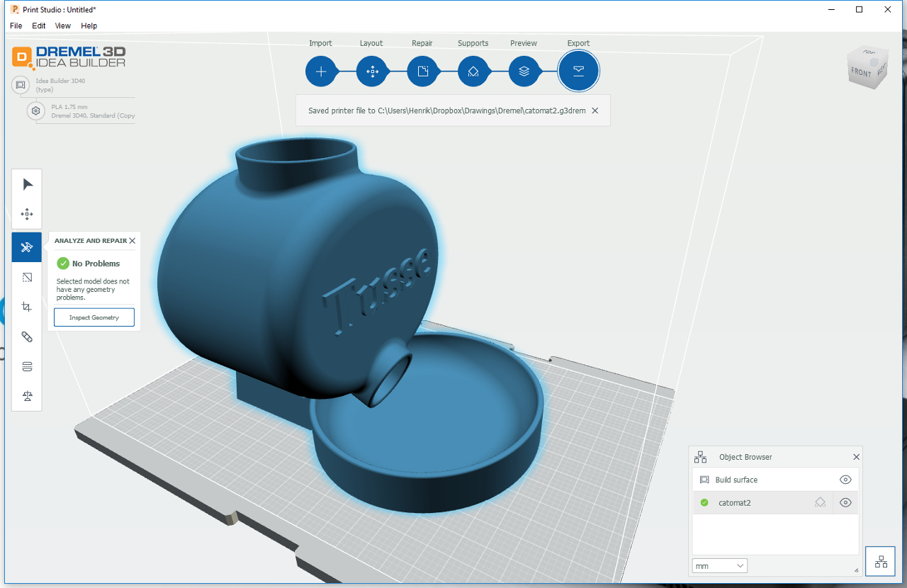Screen dimensions: 907x588
Task: Click the No Problems status text
Action: click(x=96, y=264)
